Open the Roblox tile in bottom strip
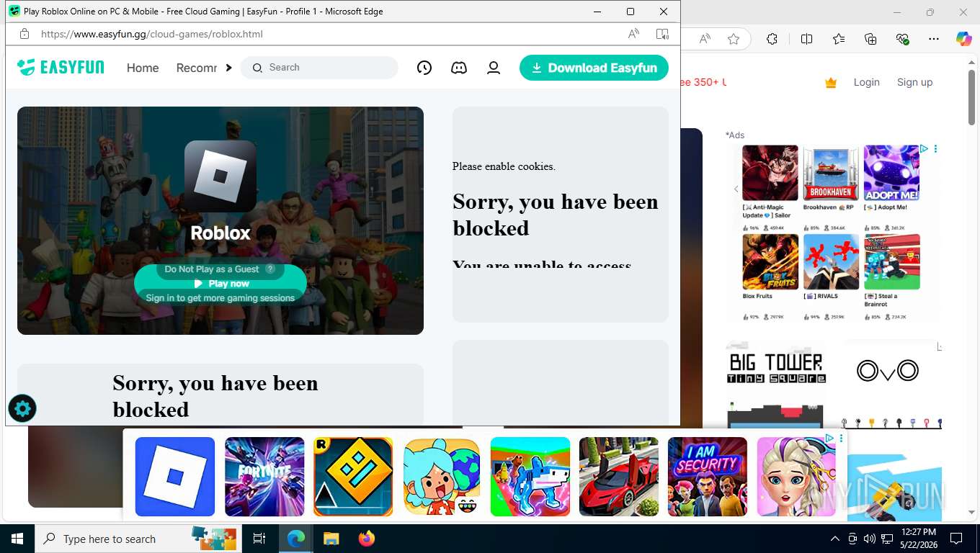 (x=175, y=477)
